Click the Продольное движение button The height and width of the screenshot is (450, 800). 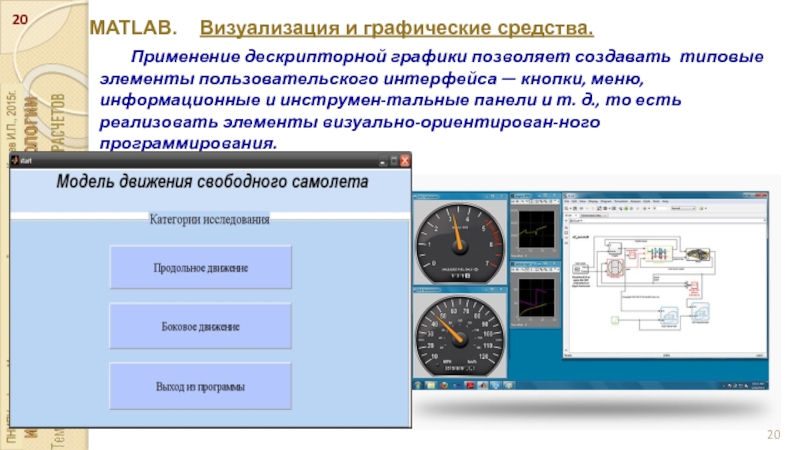point(200,268)
